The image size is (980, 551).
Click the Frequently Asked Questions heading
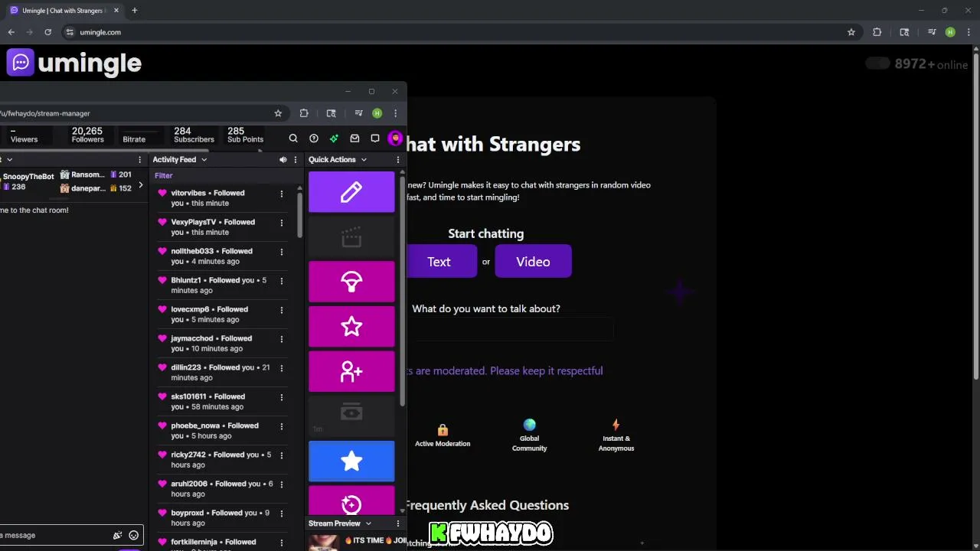click(487, 505)
